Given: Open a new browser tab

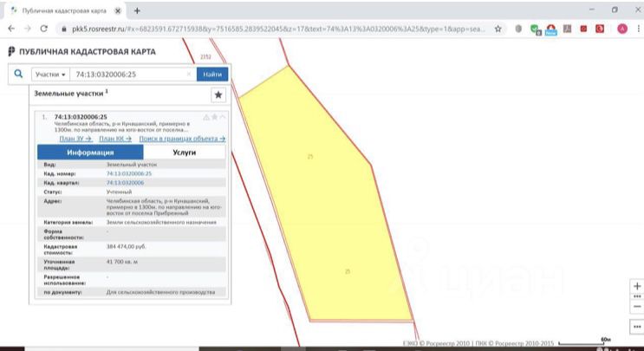Looking at the screenshot, I should pos(137,10).
